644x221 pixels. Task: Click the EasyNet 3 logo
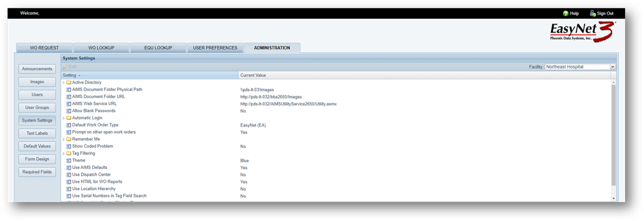(x=582, y=32)
